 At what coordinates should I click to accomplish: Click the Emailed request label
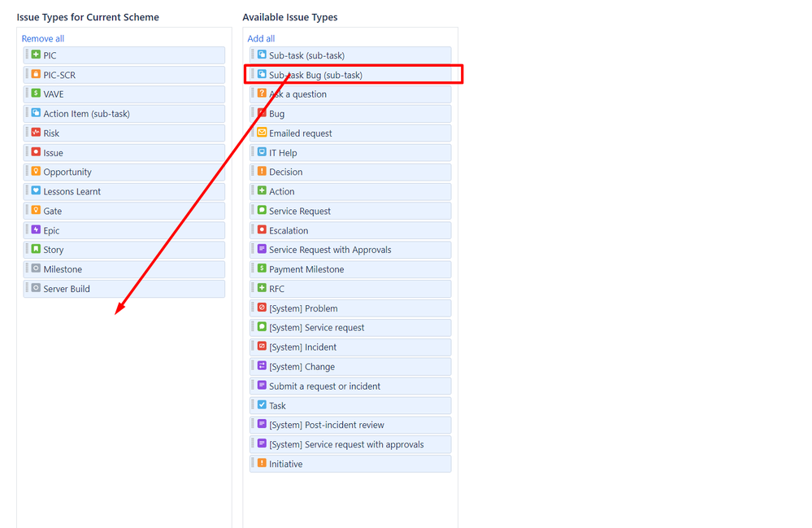(301, 133)
